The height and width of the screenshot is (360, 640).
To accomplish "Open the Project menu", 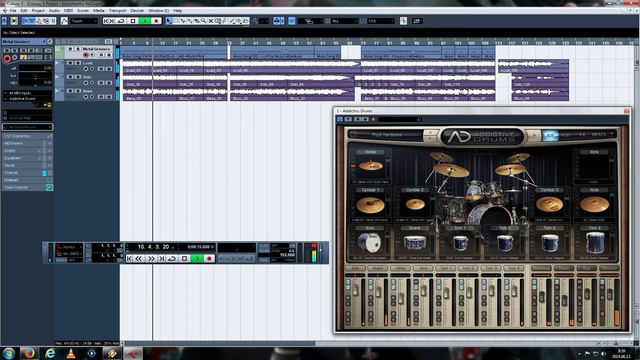I will coord(38,11).
